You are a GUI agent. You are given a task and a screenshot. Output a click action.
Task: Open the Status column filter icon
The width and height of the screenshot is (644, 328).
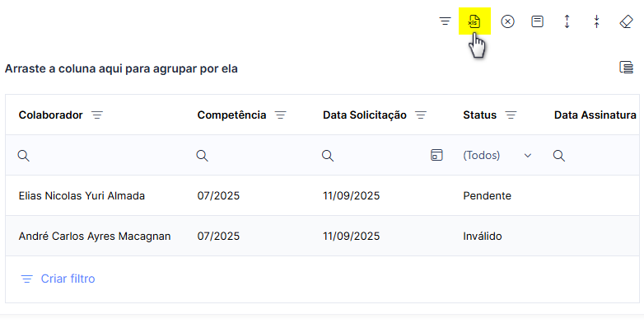coord(511,115)
